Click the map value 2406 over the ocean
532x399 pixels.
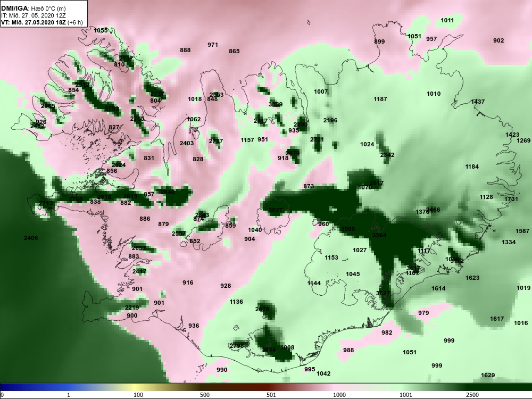(31, 238)
